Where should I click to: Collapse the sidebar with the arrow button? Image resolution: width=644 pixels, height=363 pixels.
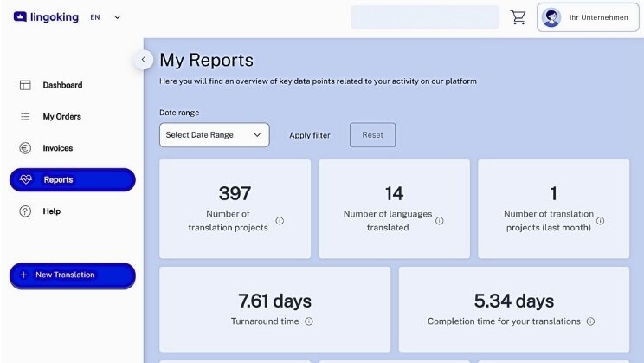tap(144, 60)
